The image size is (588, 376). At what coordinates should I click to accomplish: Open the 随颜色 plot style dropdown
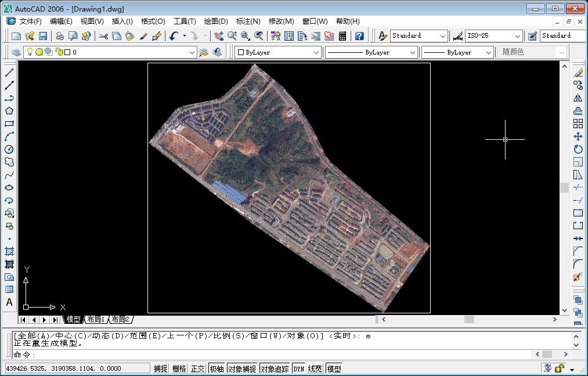(x=561, y=52)
